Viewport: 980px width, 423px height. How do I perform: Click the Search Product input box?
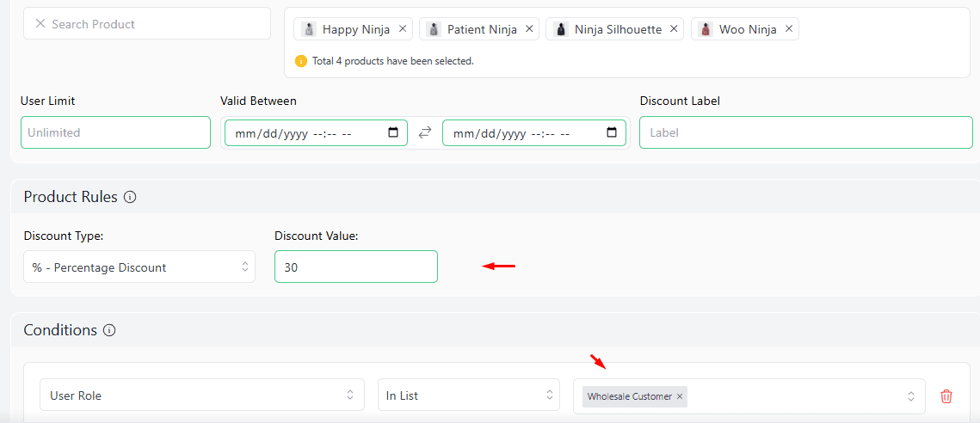pyautogui.click(x=155, y=24)
